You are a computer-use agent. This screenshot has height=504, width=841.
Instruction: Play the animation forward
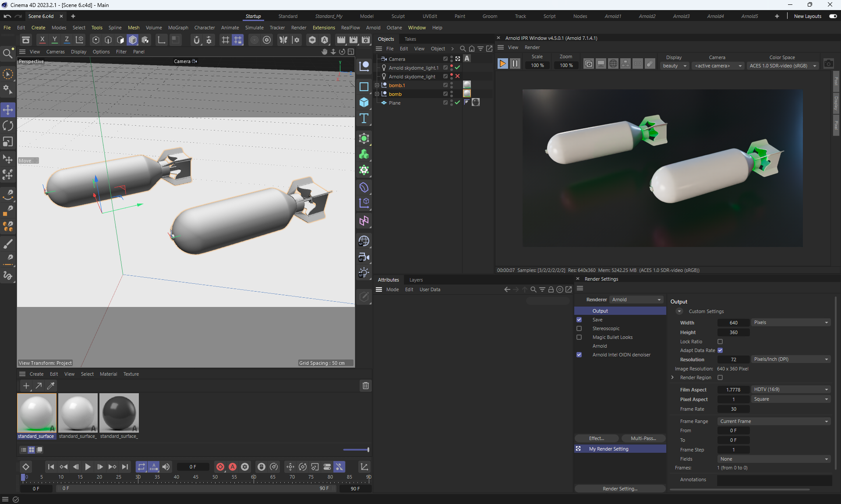[x=88, y=467]
